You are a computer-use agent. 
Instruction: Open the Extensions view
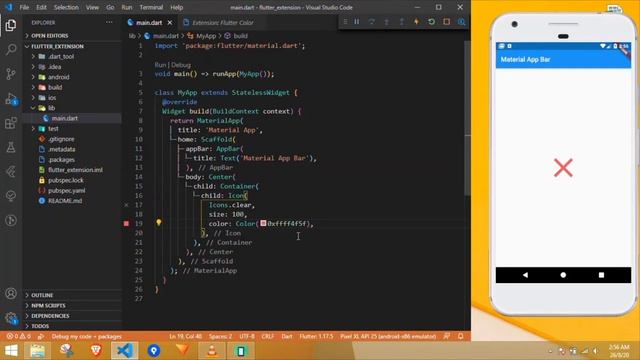coord(11,123)
